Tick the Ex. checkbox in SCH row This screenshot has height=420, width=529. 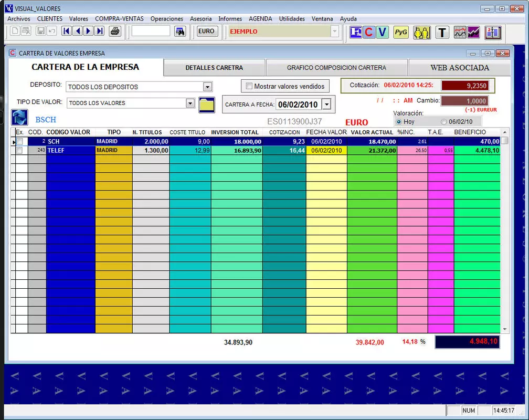pyautogui.click(x=19, y=141)
